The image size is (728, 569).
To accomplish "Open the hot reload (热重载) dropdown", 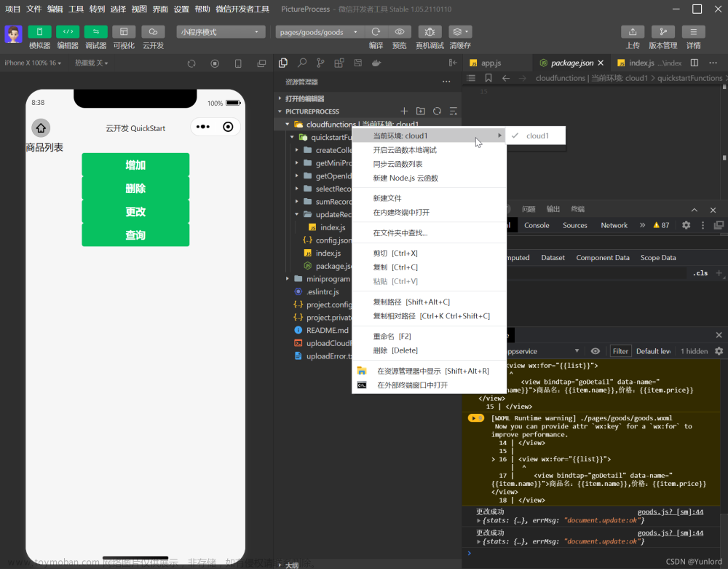I will [x=92, y=63].
